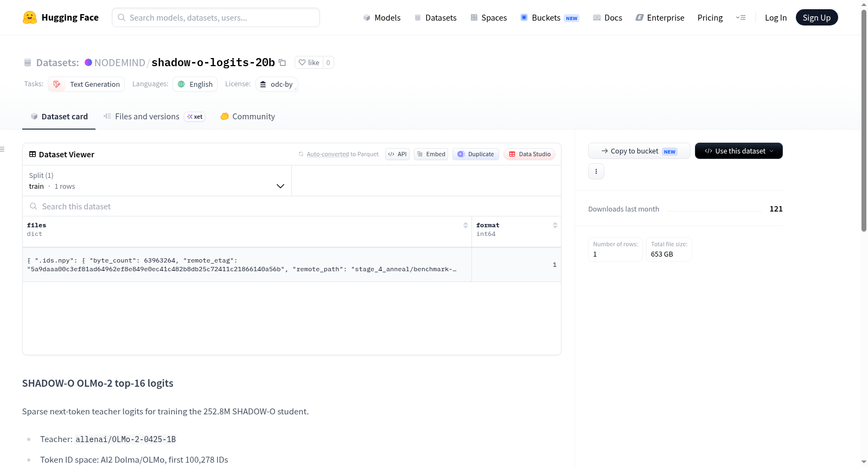Open Buckets in navigation
The image size is (868, 467).
(550, 17)
